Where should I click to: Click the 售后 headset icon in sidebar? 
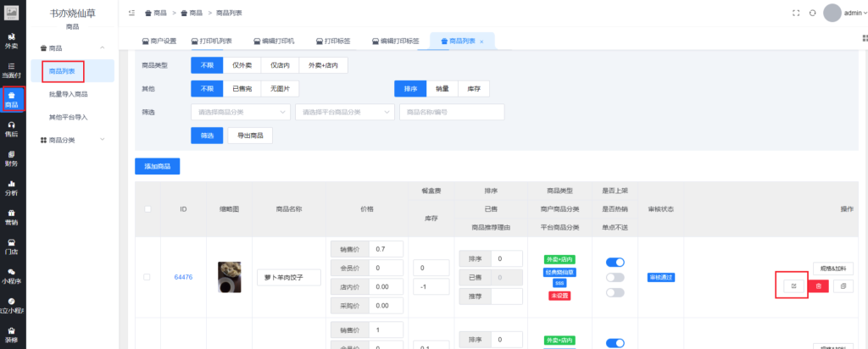[x=12, y=128]
